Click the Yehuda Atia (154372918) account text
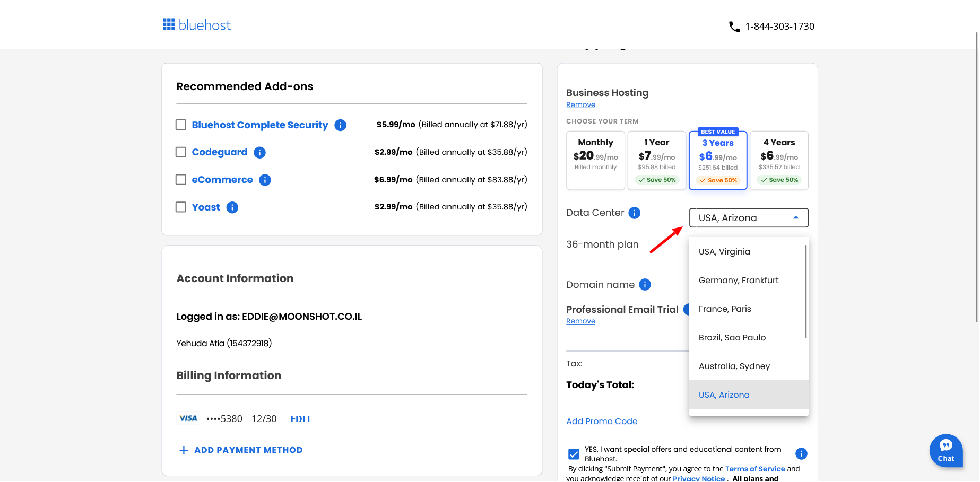The height and width of the screenshot is (482, 980). [224, 344]
